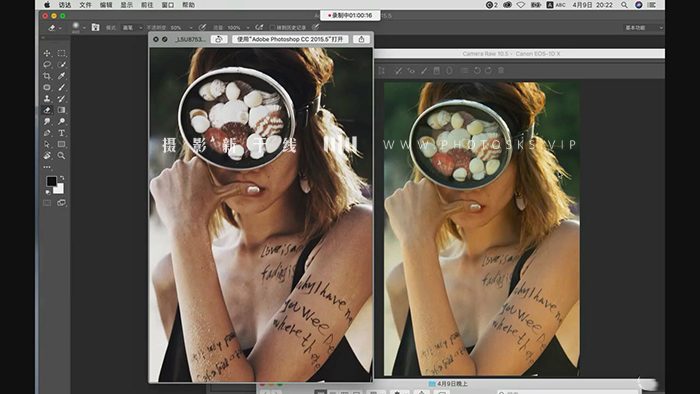
Task: Toggle pressure for opacity button
Action: pos(203,28)
